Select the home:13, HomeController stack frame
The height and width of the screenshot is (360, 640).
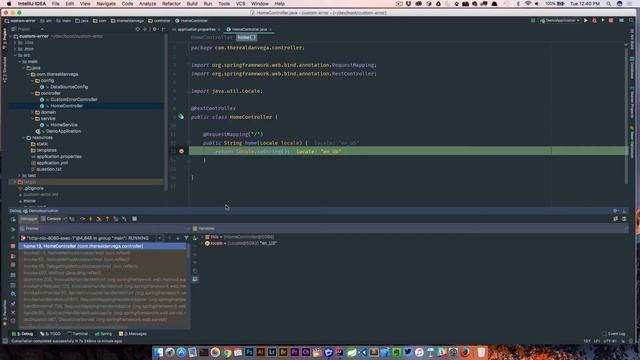[104, 246]
